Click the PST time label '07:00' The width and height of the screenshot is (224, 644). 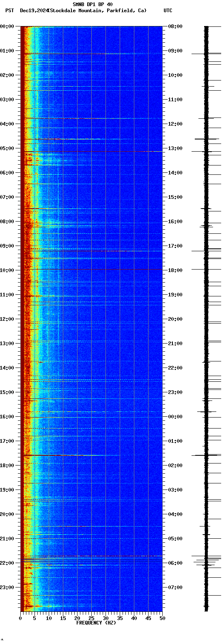[7, 197]
